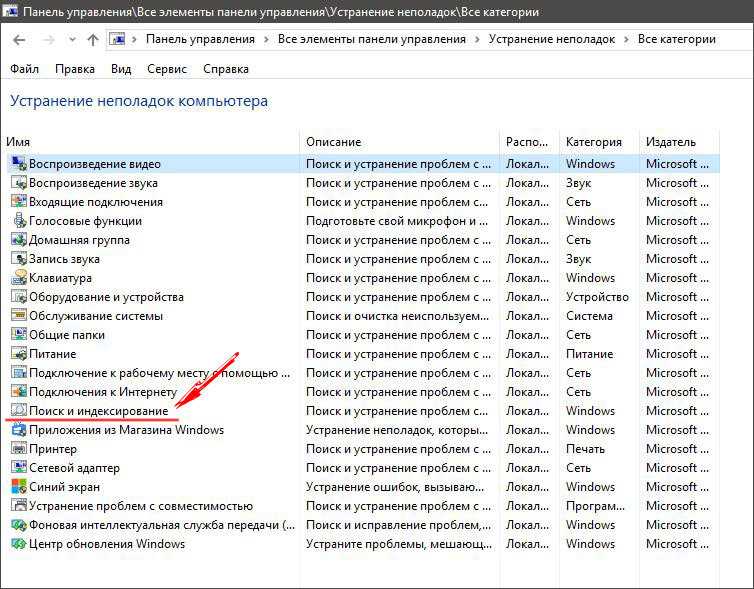The image size is (754, 589).
Task: Open the Вид menu
Action: [121, 69]
